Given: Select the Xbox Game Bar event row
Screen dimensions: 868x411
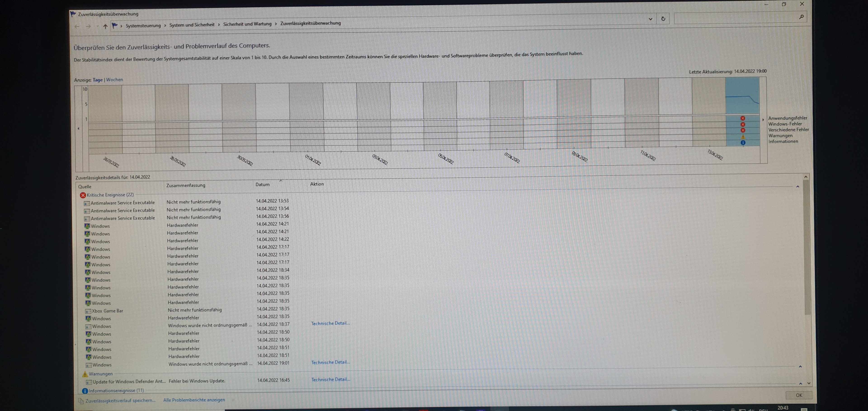Looking at the screenshot, I should click(x=108, y=311).
